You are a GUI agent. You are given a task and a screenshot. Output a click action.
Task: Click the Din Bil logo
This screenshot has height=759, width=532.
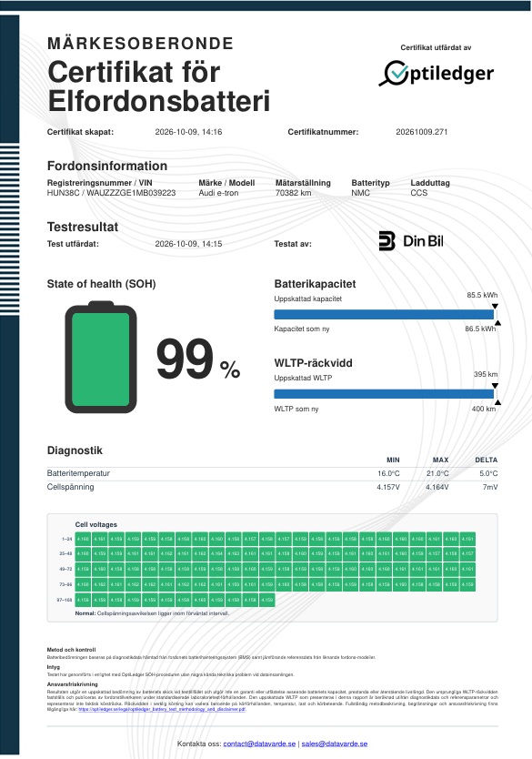(411, 241)
